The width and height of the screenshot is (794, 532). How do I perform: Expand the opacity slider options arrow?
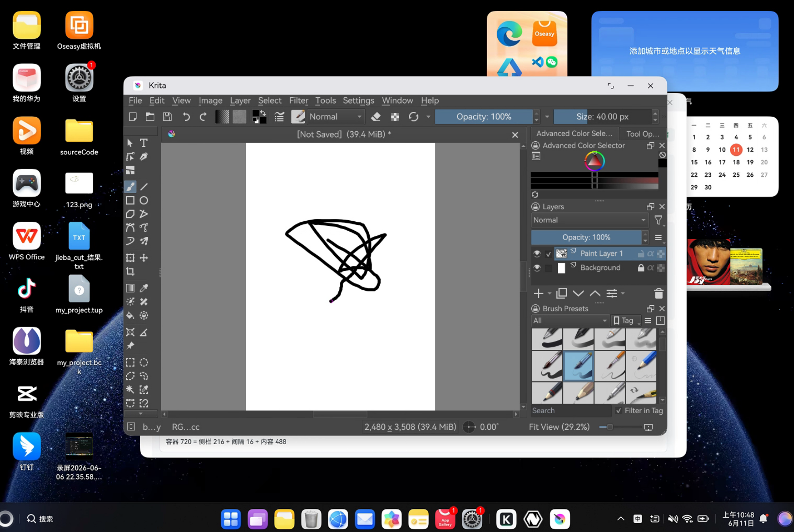(x=547, y=117)
